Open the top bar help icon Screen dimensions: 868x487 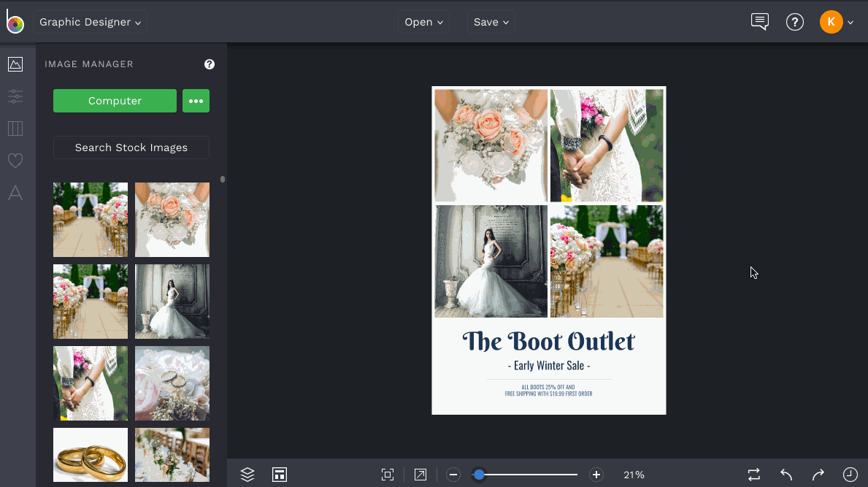coord(795,22)
